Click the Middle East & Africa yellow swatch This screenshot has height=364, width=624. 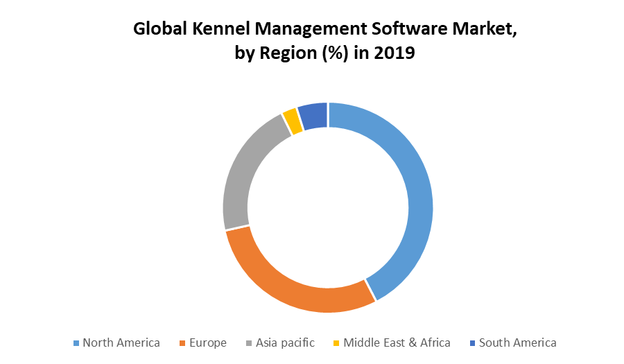click(x=337, y=343)
